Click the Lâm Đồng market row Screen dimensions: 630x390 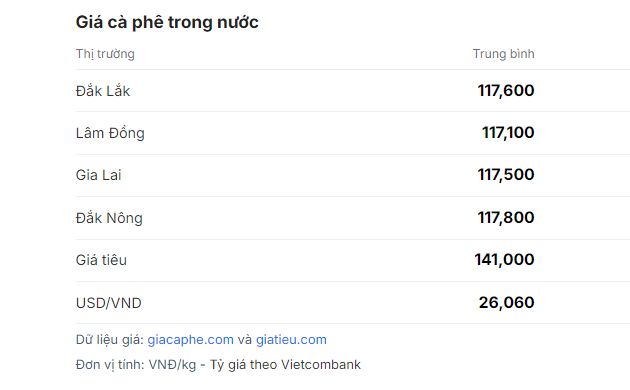353,133
